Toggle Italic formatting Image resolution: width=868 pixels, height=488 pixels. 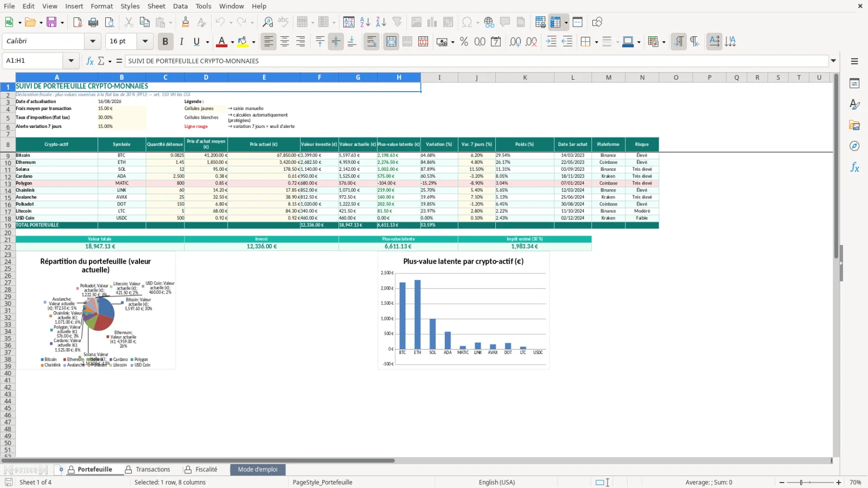click(181, 42)
